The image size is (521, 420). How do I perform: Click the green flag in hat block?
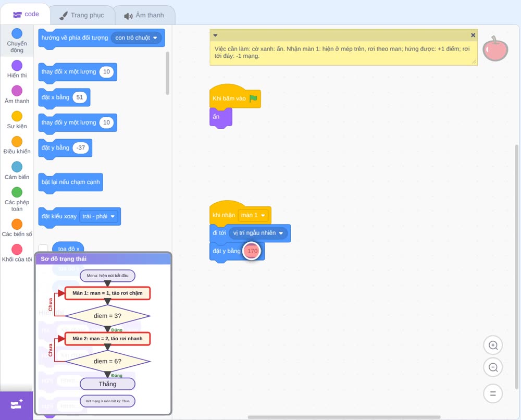(x=254, y=98)
